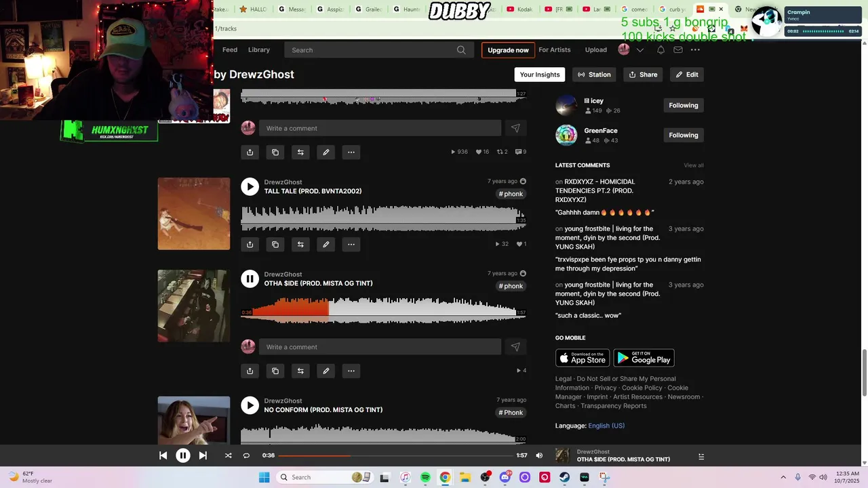Repost icon under OTHA $IDE track
The height and width of the screenshot is (488, 868).
(300, 371)
